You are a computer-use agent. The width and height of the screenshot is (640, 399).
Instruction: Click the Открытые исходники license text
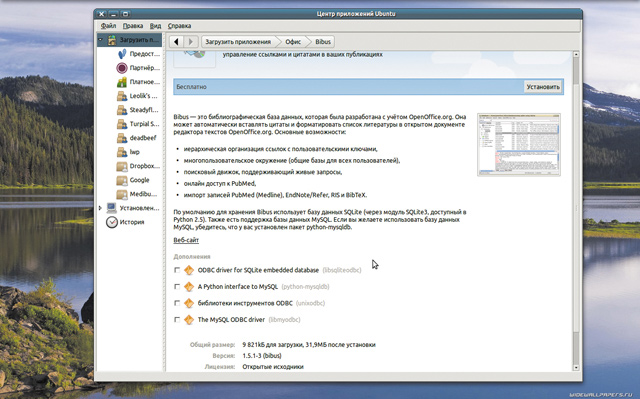(x=273, y=367)
